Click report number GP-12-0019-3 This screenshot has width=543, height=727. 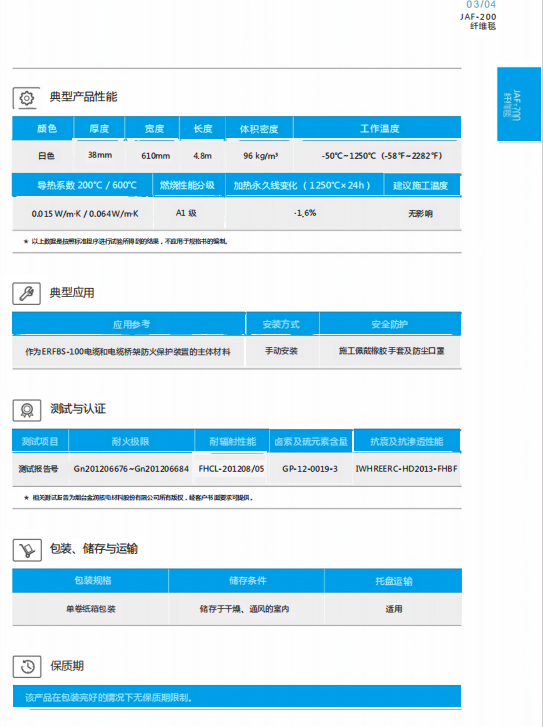click(310, 469)
